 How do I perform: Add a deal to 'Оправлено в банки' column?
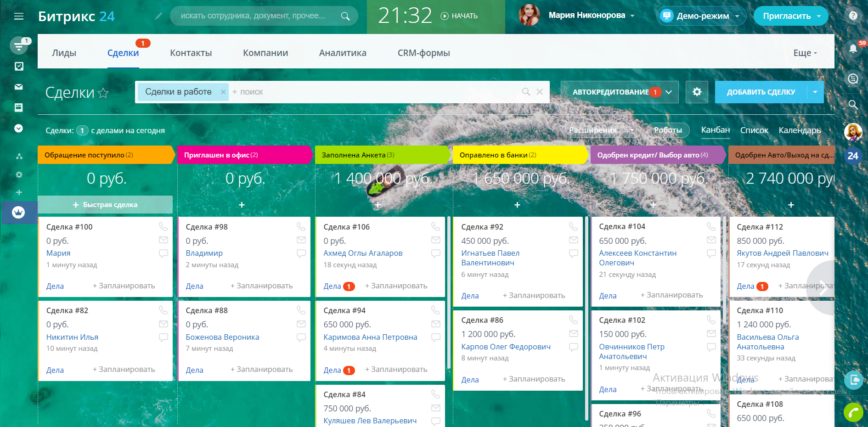coord(517,205)
